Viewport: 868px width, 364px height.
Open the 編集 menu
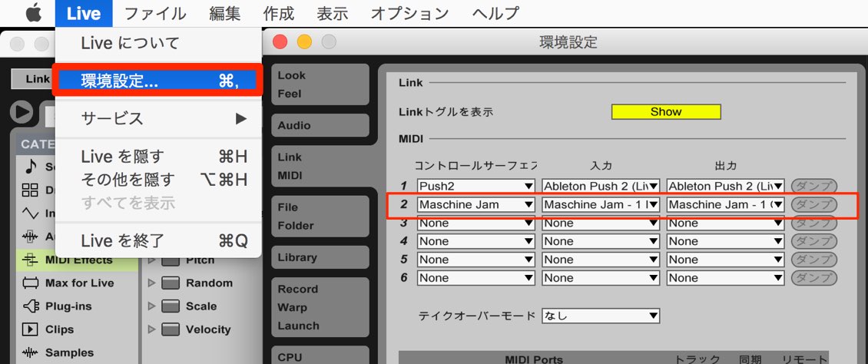[x=225, y=13]
